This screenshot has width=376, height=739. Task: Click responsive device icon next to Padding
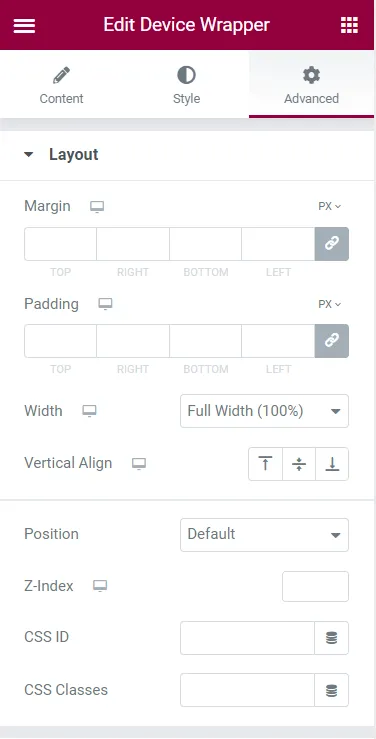coord(105,304)
